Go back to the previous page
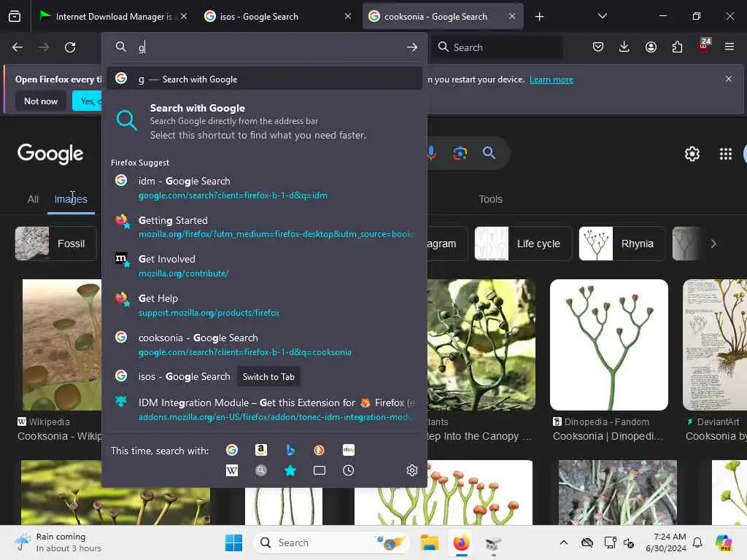The height and width of the screenshot is (560, 747). 18,47
